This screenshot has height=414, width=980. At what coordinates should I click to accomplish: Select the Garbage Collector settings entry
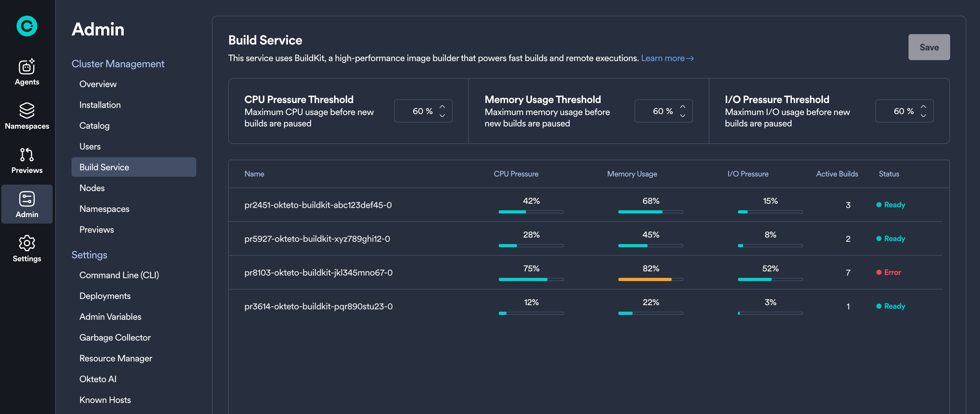115,337
